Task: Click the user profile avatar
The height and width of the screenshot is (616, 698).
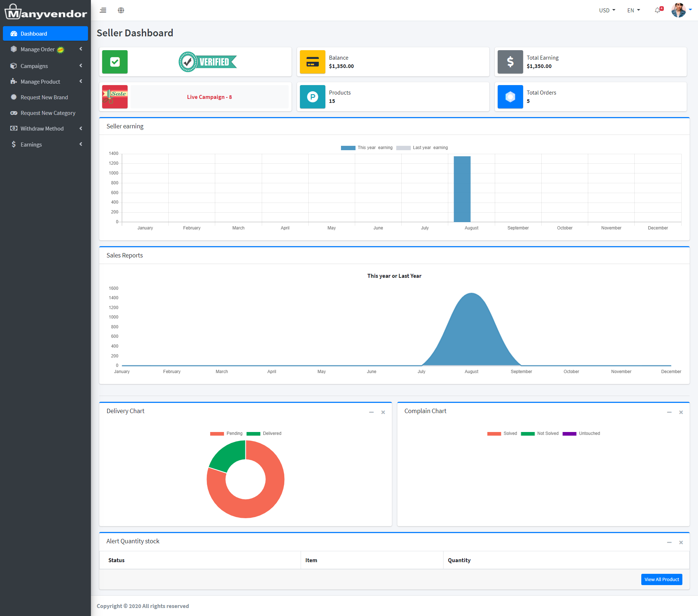Action: click(678, 10)
